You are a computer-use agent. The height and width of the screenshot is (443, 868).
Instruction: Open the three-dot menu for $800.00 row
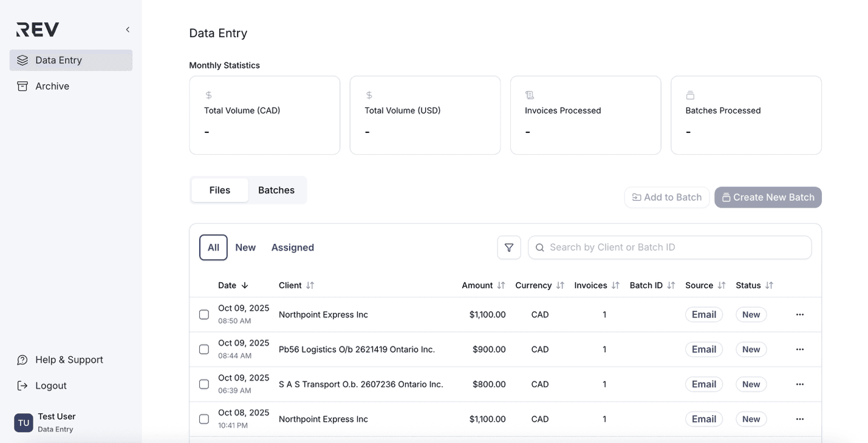[799, 384]
